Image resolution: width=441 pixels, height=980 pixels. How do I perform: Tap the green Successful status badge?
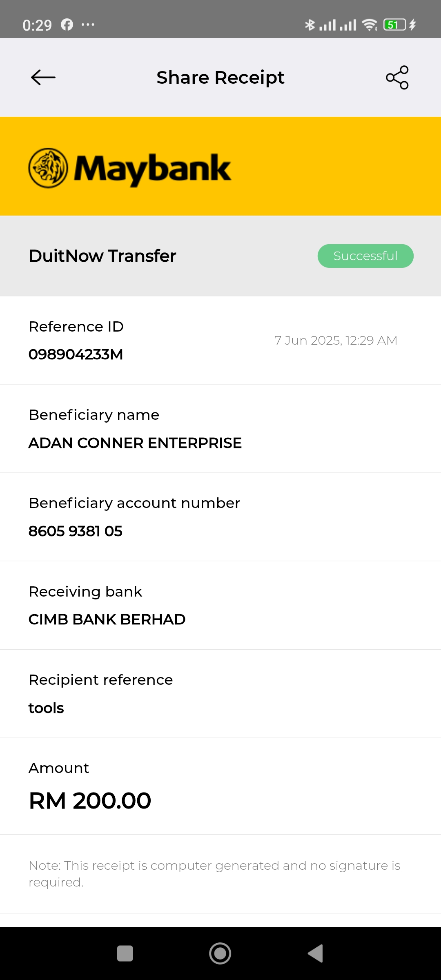365,256
